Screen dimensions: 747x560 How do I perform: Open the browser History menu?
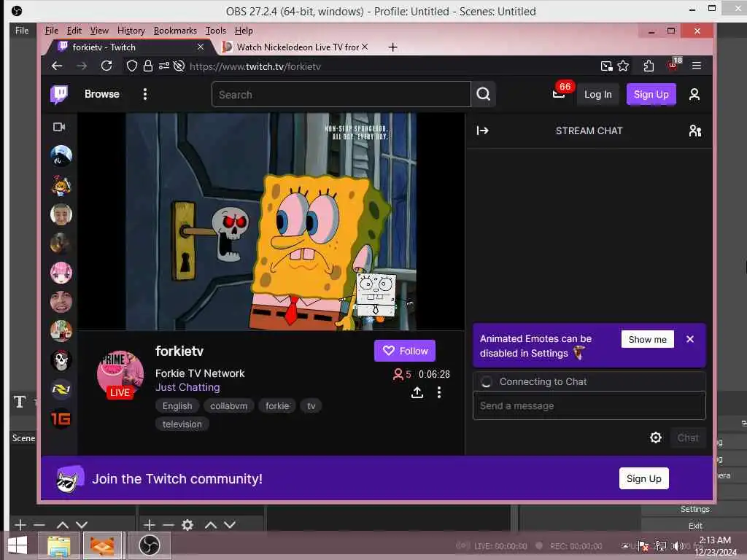click(131, 31)
